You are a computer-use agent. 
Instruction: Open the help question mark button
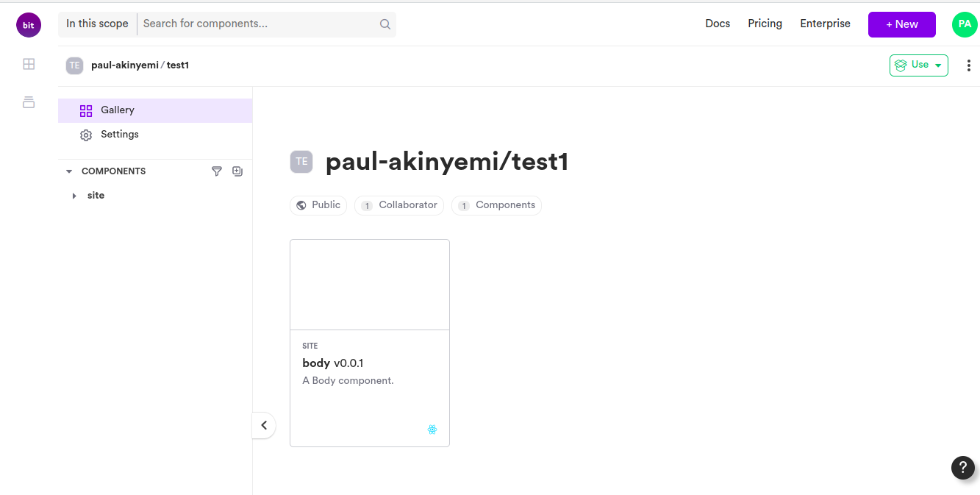tap(963, 468)
